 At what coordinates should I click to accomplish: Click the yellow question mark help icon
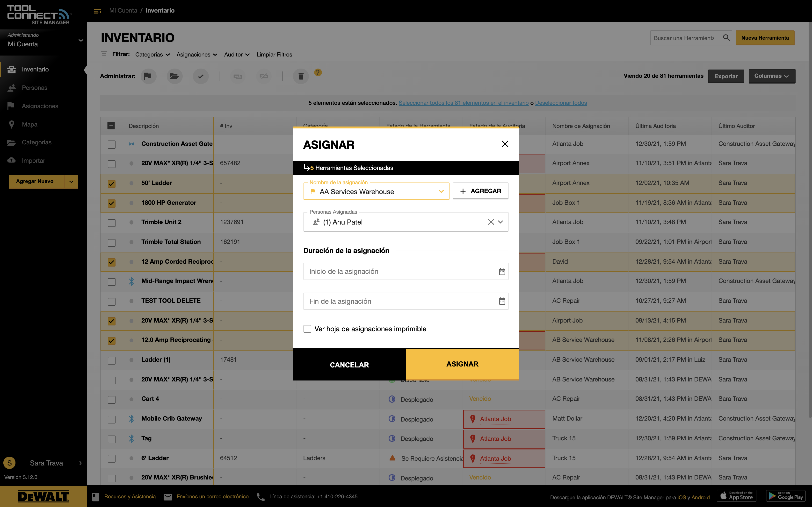coord(318,72)
